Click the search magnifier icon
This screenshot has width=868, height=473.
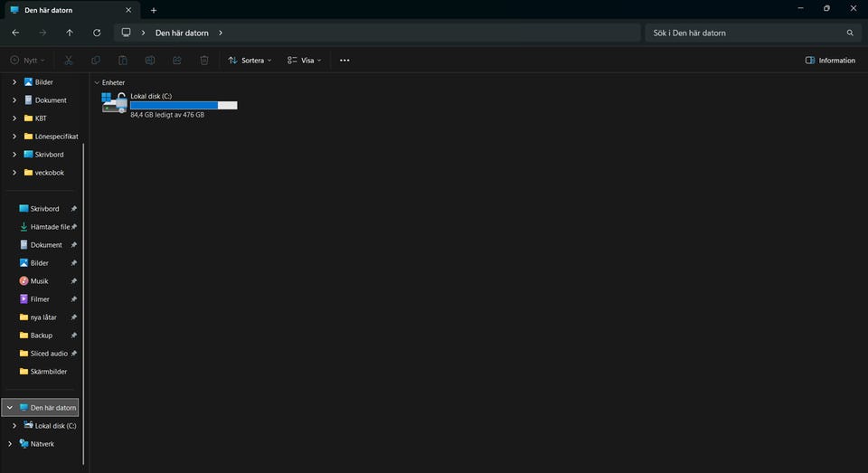tap(850, 33)
